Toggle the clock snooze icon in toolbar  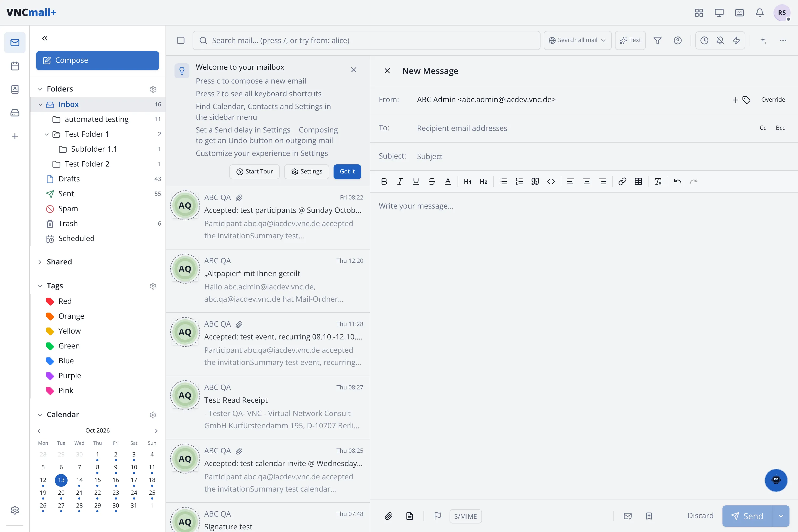pyautogui.click(x=704, y=40)
